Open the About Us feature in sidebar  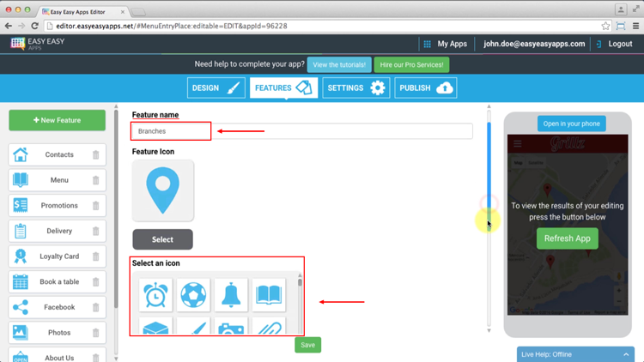pos(57,355)
